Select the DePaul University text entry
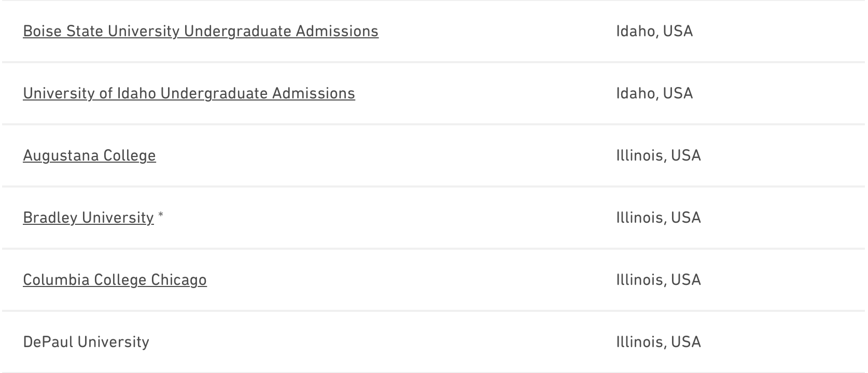This screenshot has width=868, height=373. (x=86, y=342)
